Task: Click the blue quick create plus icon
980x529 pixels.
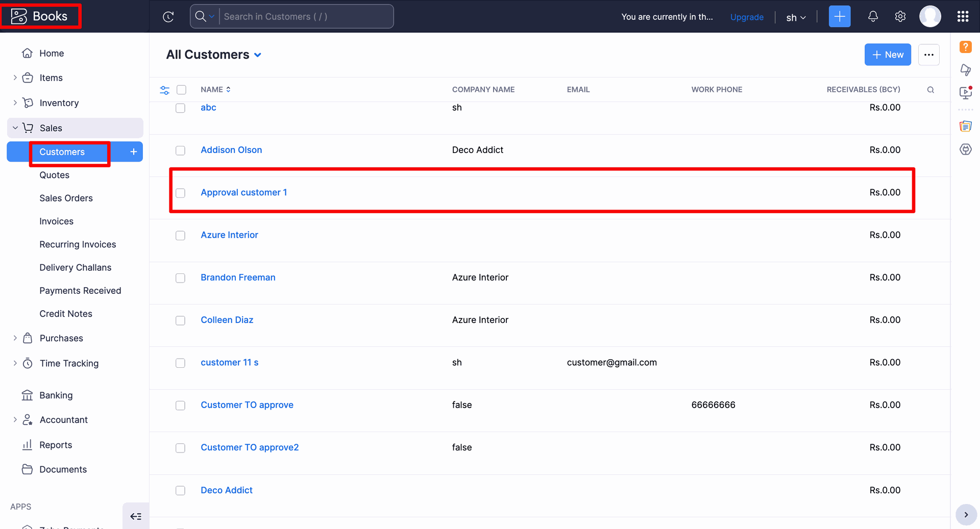Action: pos(840,16)
